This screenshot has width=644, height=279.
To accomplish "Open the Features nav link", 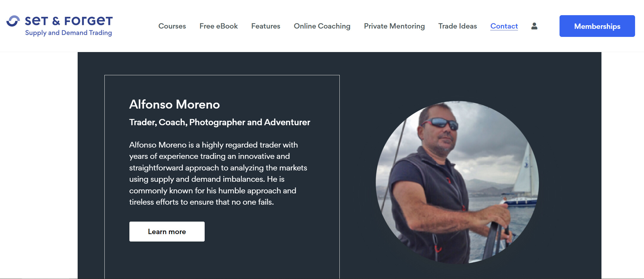I will pyautogui.click(x=266, y=26).
